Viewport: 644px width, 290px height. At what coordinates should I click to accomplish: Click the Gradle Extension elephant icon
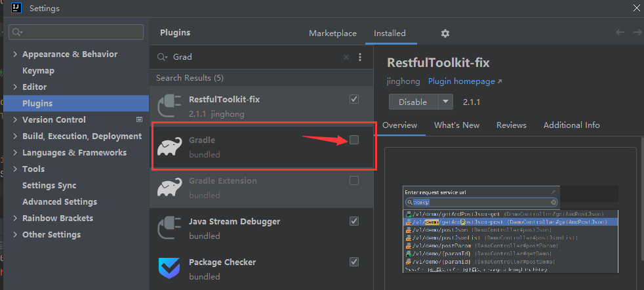click(x=169, y=188)
